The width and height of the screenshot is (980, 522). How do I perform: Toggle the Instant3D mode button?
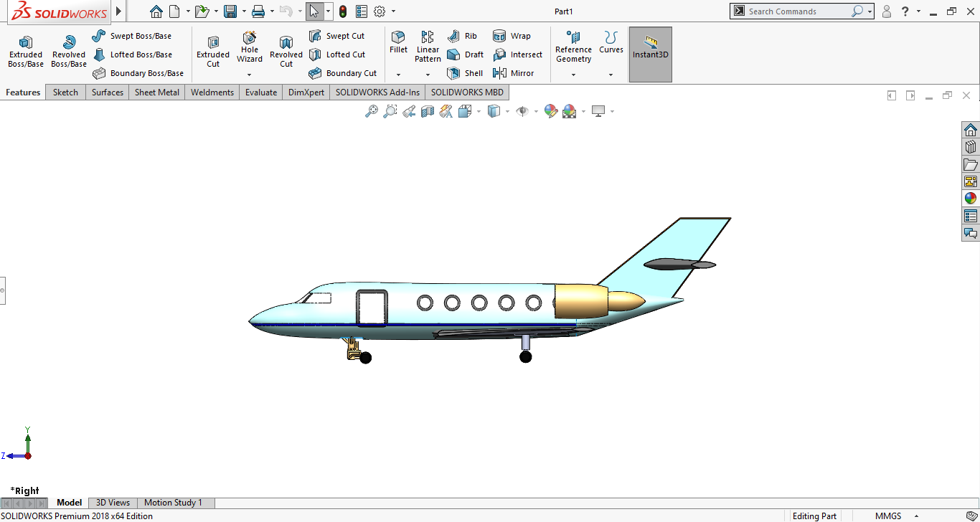pyautogui.click(x=651, y=54)
